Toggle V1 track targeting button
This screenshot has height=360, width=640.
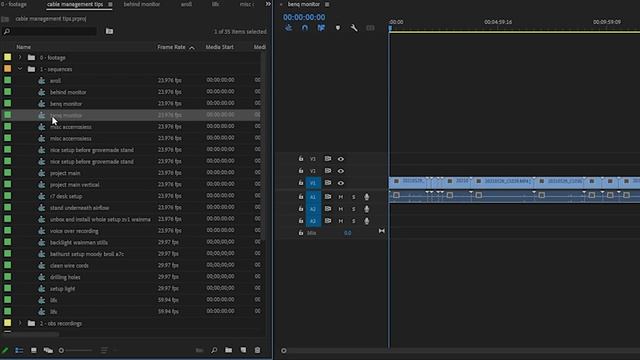click(x=313, y=183)
